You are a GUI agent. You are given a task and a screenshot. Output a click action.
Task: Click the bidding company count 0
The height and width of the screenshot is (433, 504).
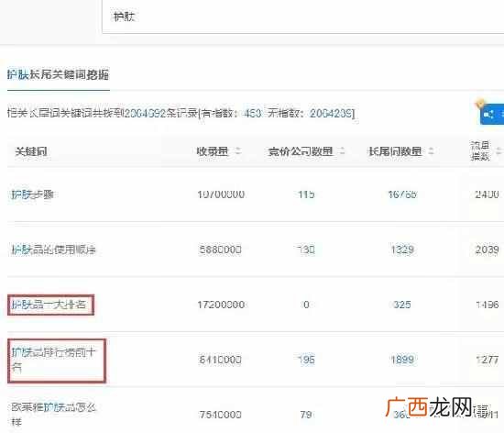pos(306,305)
